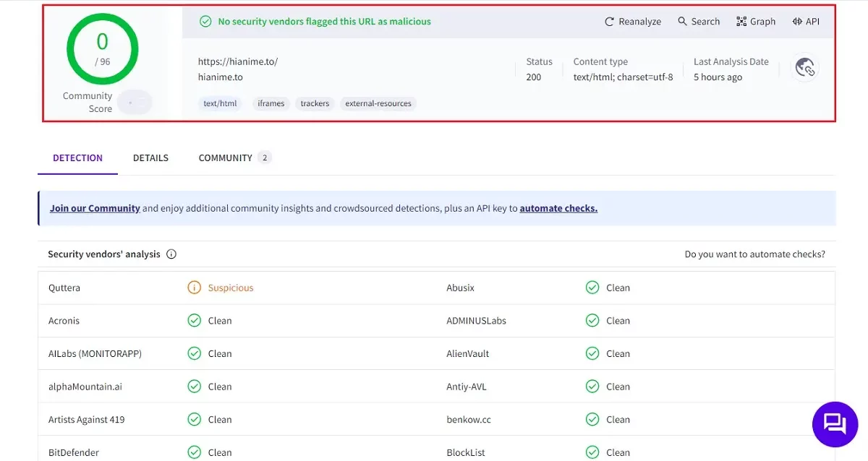The image size is (868, 461).
Task: Click the API icon
Action: point(797,22)
